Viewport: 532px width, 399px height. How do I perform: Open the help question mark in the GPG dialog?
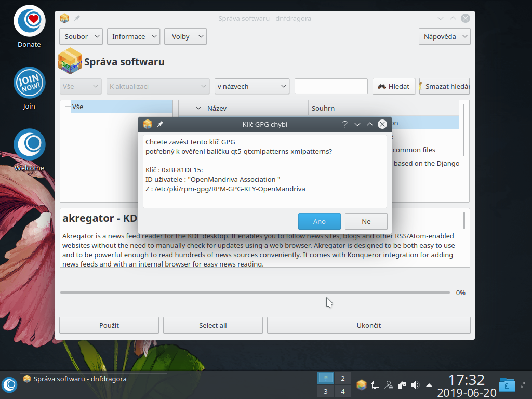coord(344,124)
